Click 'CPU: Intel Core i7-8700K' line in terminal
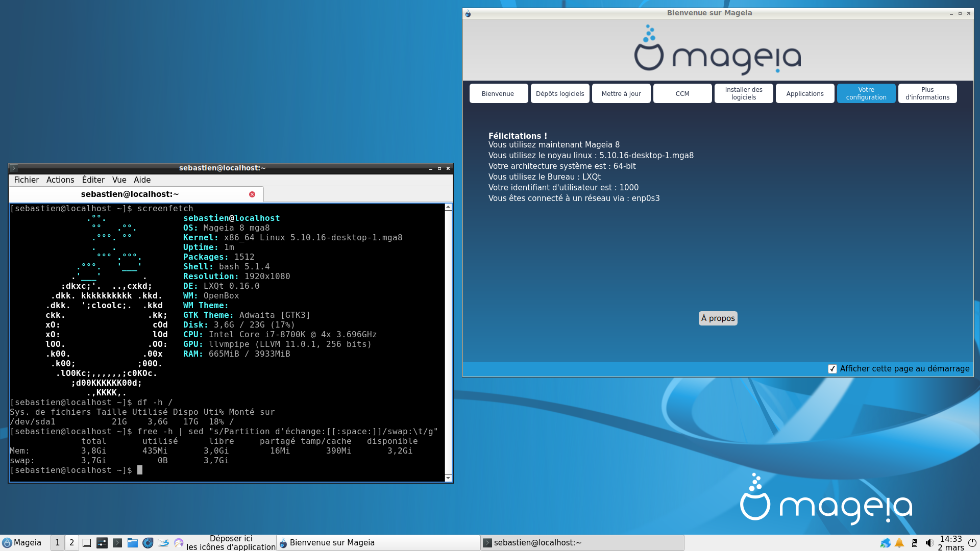This screenshot has height=551, width=980. tap(280, 335)
